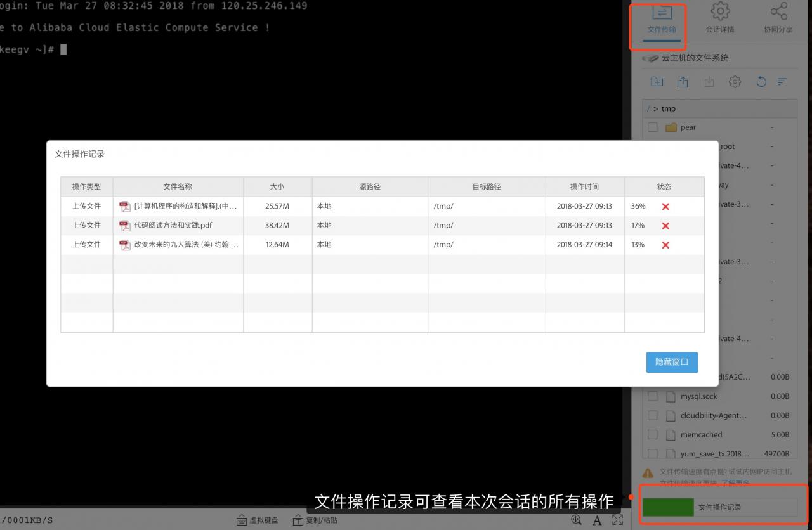Cancel the 36% upload with the red X
This screenshot has width=812, height=530.
(x=665, y=207)
